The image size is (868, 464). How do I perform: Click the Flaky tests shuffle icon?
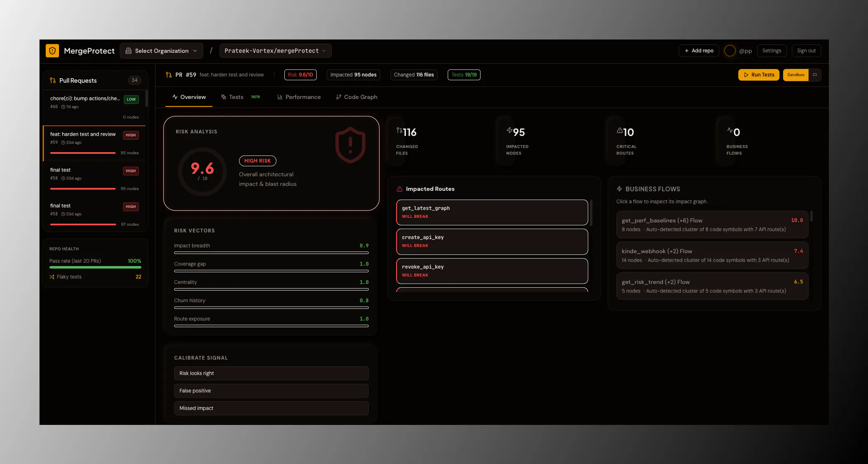click(x=52, y=277)
